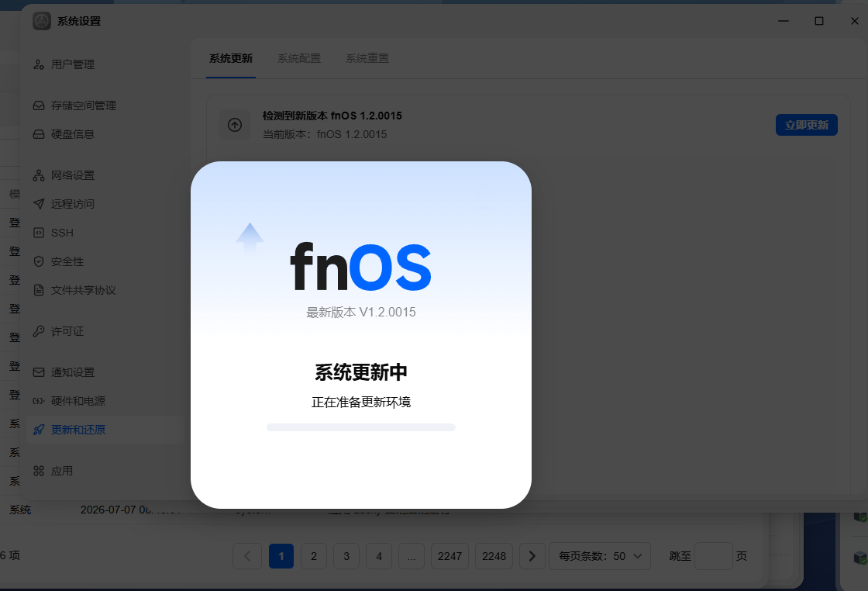This screenshot has width=868, height=591.
Task: Switch to the 系统重置 tab
Action: tap(367, 58)
